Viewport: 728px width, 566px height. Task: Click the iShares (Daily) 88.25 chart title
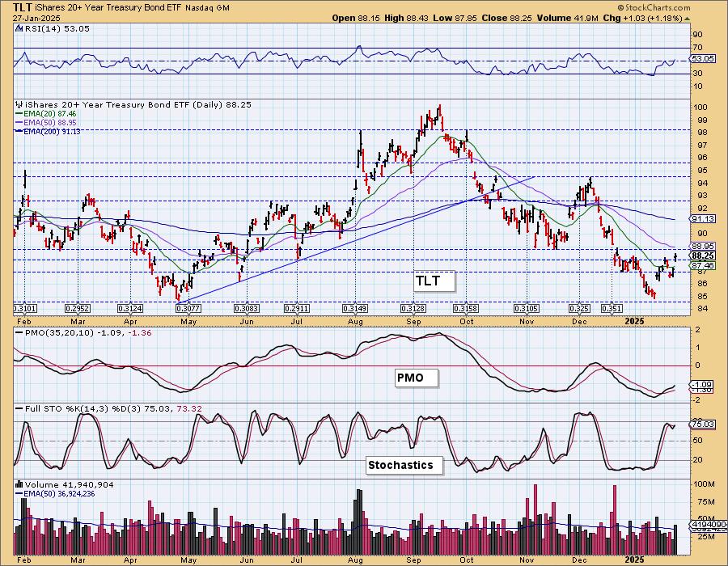pyautogui.click(x=138, y=105)
